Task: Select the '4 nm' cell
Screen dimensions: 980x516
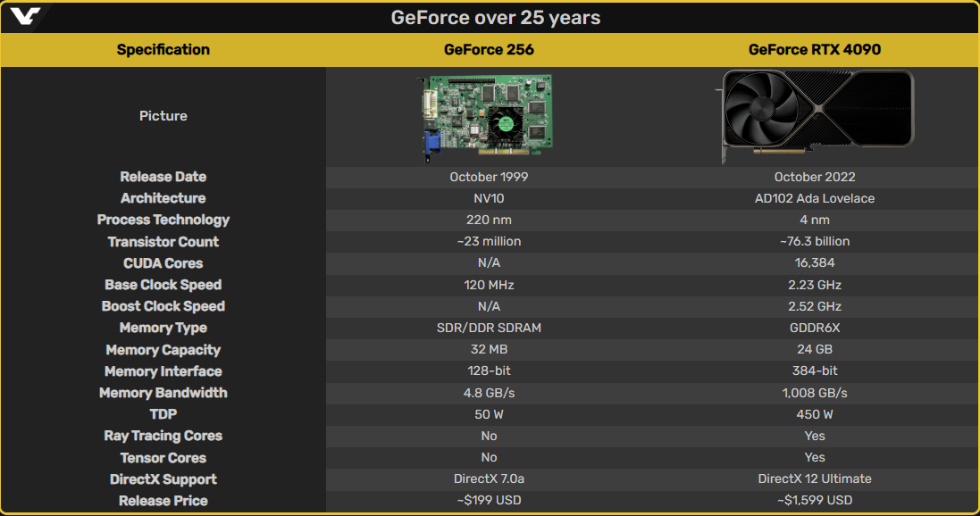Action: point(815,220)
